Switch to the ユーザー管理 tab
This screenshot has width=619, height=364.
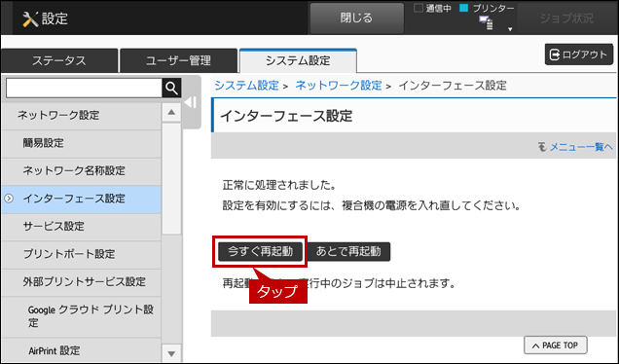coord(178,60)
